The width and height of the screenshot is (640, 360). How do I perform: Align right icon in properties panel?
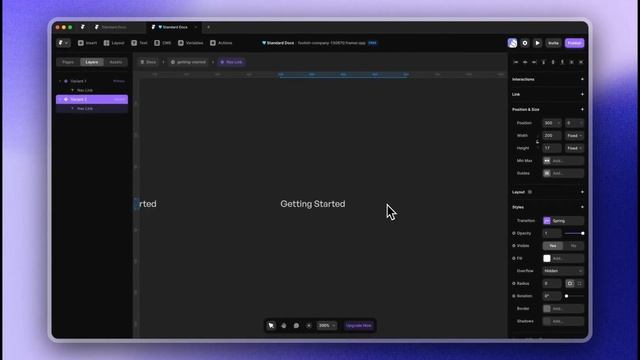point(534,62)
